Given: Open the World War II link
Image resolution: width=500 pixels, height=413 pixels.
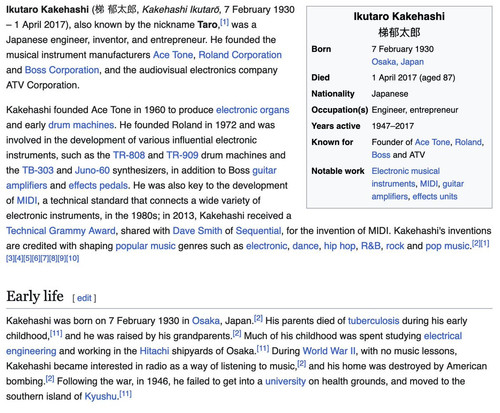Looking at the screenshot, I should (329, 351).
